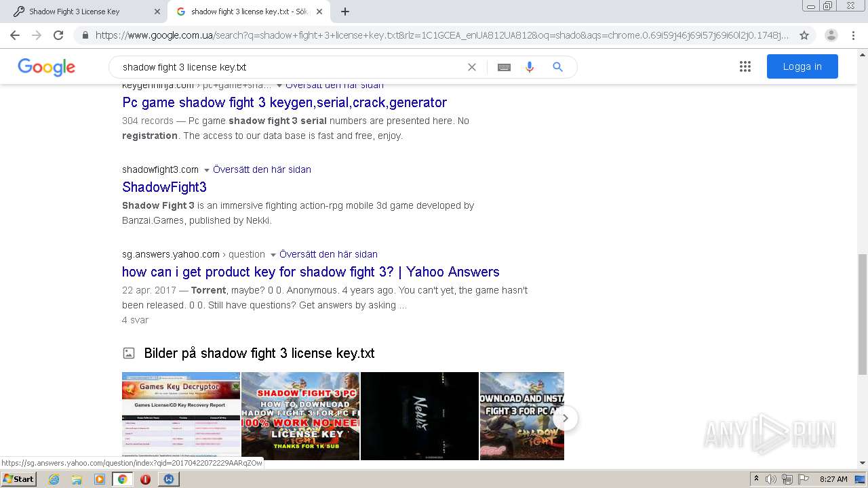
Task: Show next images with the carousel arrow
Action: click(565, 418)
